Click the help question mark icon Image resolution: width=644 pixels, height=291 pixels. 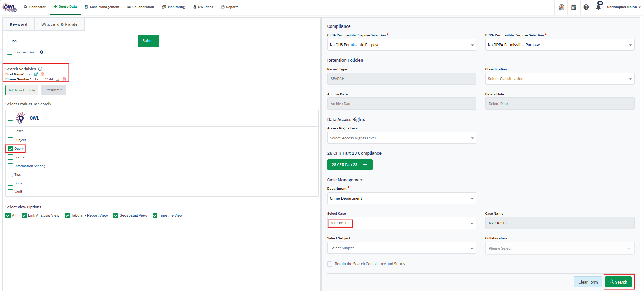[586, 7]
